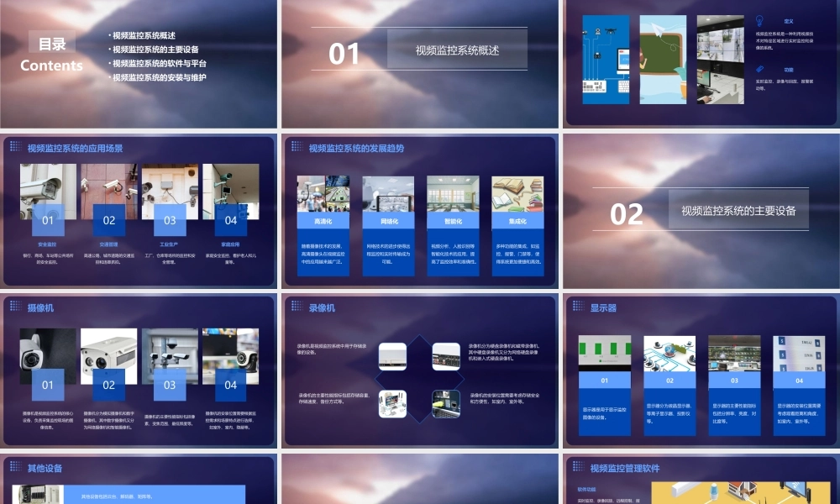Image resolution: width=840 pixels, height=504 pixels.
Task: Click the 高清化 card label
Action: point(323,221)
